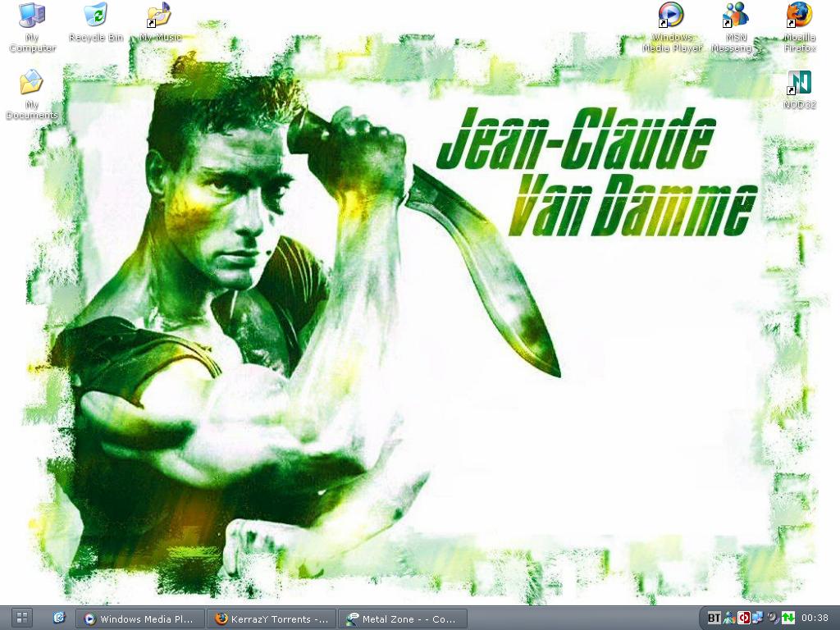Image resolution: width=840 pixels, height=630 pixels.
Task: Click the green up-down arrows tray icon
Action: [x=787, y=619]
